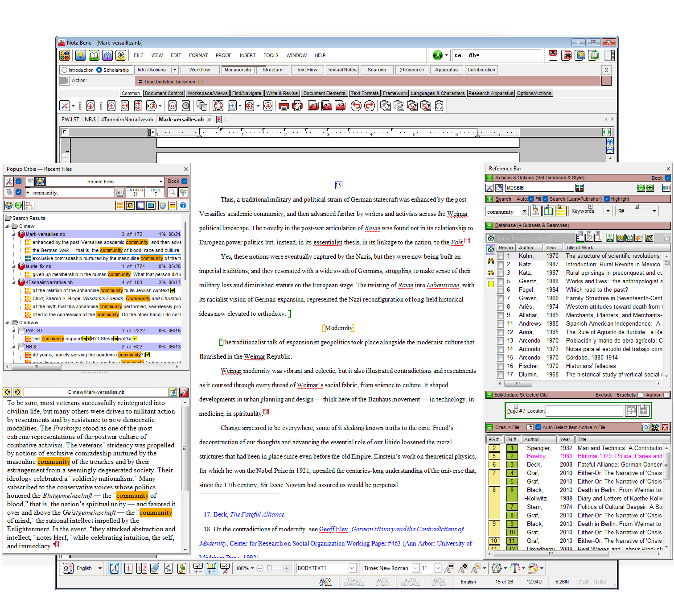
Task: Click the home icon beside Entire Database
Action: point(490,238)
